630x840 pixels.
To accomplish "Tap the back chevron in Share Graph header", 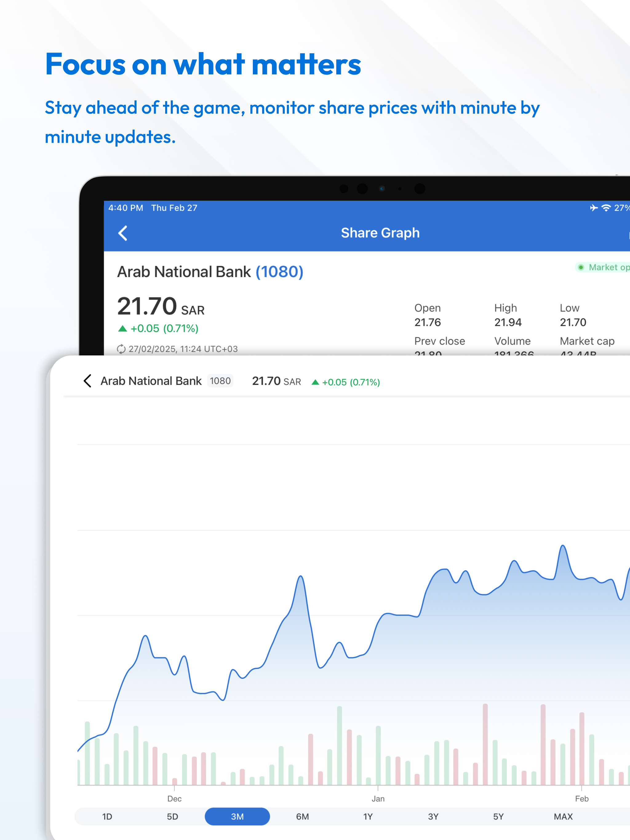I will coord(123,233).
